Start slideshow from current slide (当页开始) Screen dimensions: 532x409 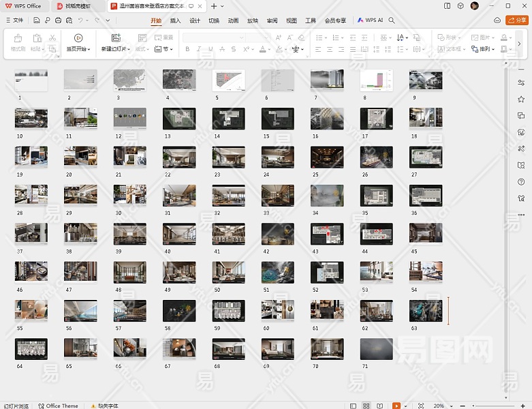[x=78, y=38]
